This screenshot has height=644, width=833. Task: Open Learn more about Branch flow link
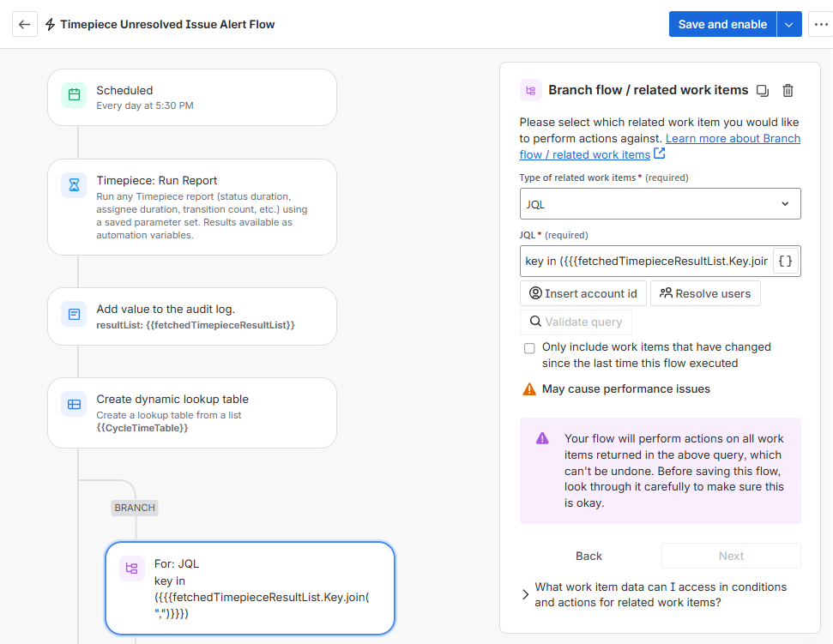(x=661, y=147)
